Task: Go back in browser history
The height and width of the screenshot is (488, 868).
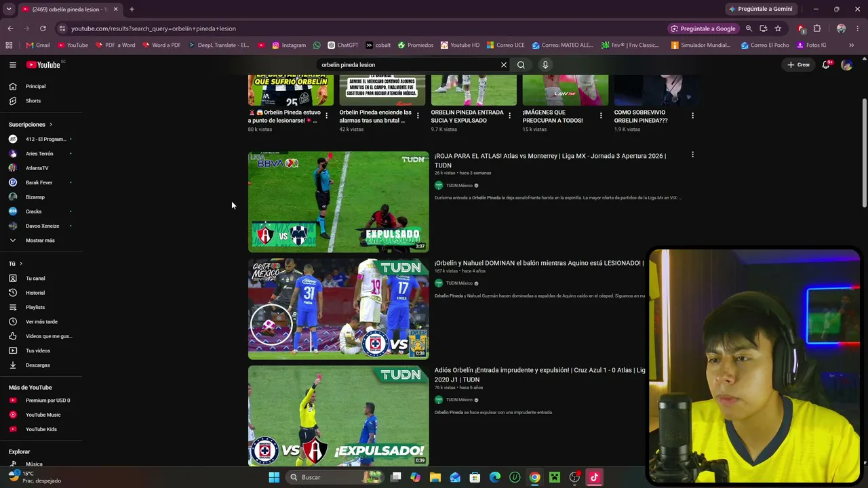Action: pyautogui.click(x=10, y=28)
